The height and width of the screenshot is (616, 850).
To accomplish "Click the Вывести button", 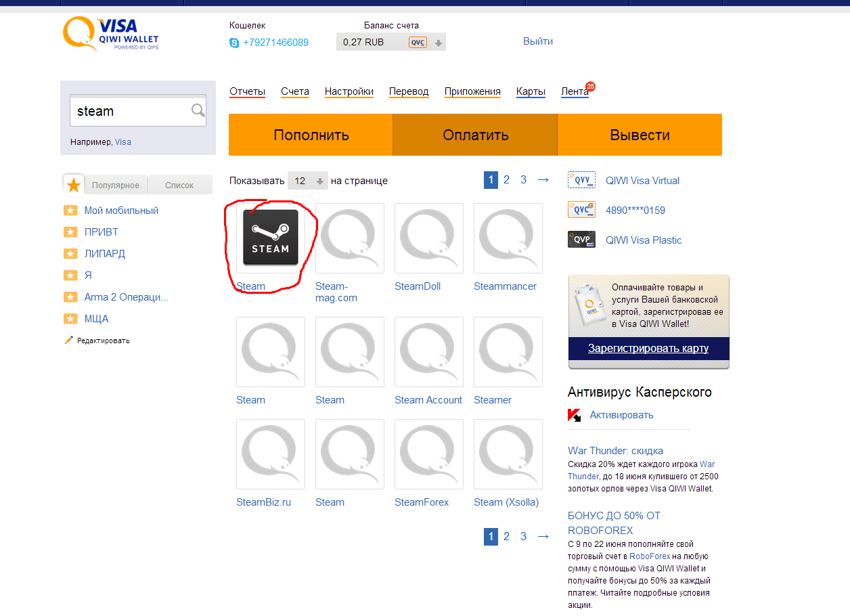I will pos(640,135).
